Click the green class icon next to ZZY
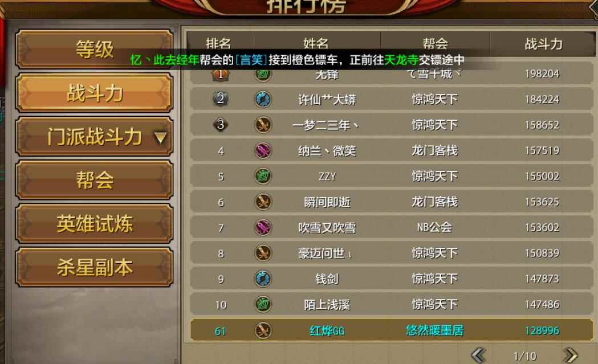 (263, 176)
